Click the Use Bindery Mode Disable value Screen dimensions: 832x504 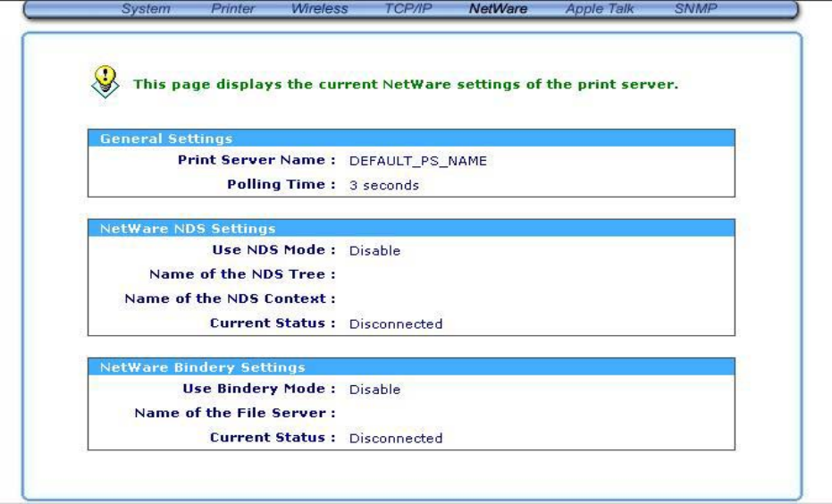374,390
